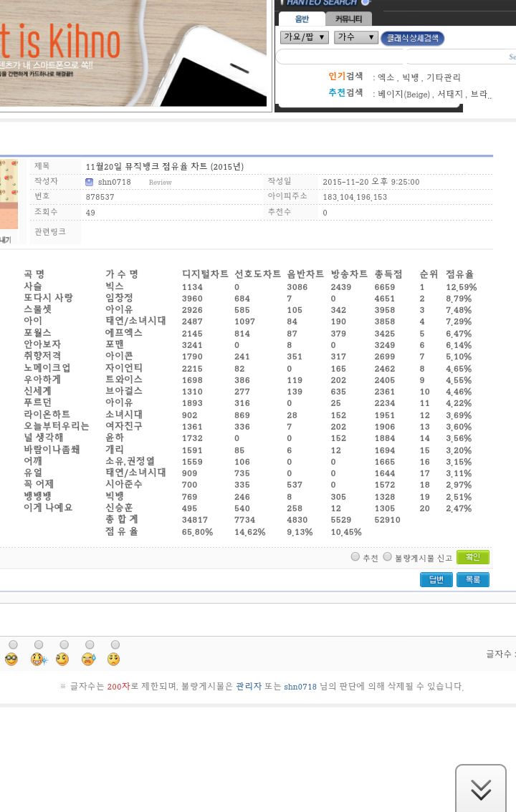Switch to the 음반 tab

coord(302,19)
